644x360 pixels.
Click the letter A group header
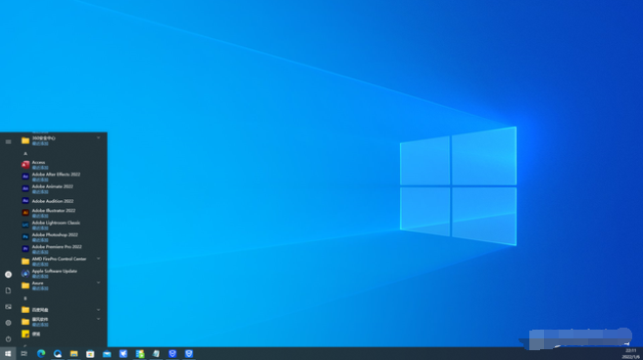click(x=25, y=153)
